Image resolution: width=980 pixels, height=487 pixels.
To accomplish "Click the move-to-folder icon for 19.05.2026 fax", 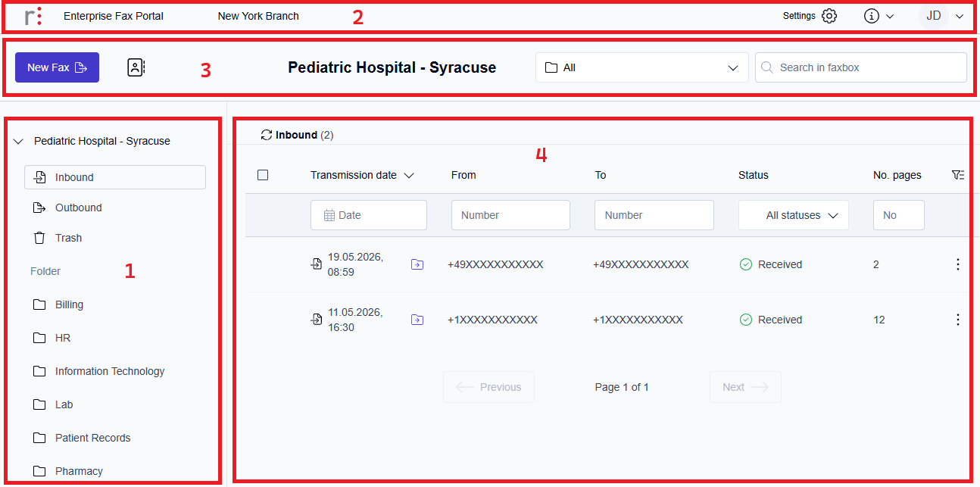I will pos(417,264).
